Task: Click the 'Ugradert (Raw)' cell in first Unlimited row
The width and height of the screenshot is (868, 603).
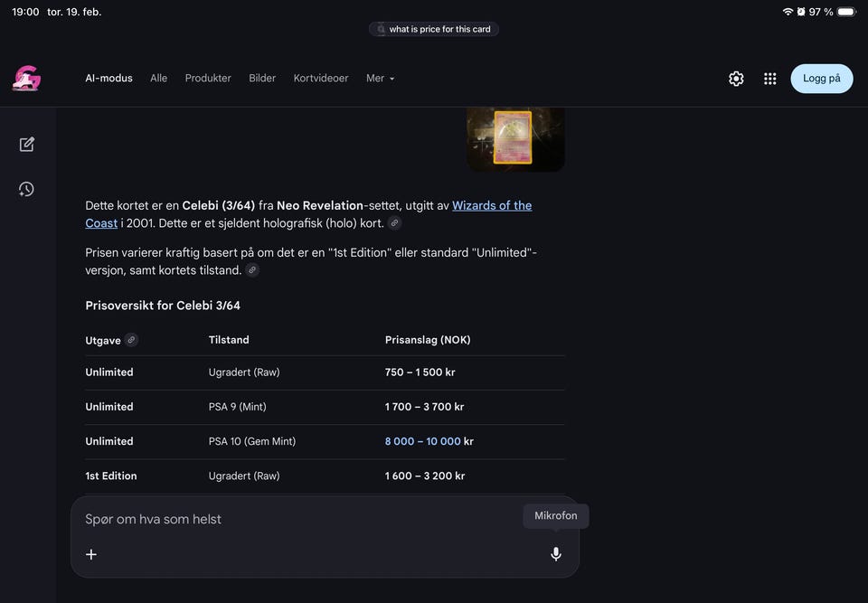Action: (x=244, y=372)
